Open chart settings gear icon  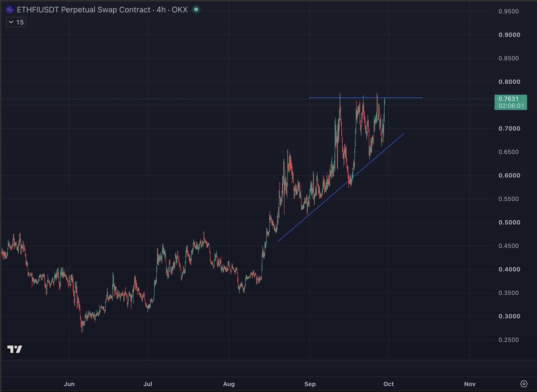[524, 384]
